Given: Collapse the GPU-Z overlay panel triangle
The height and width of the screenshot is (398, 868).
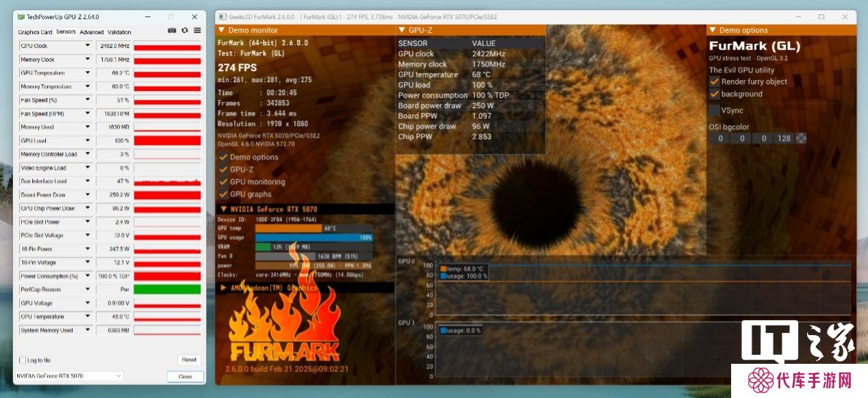Looking at the screenshot, I should 401,30.
